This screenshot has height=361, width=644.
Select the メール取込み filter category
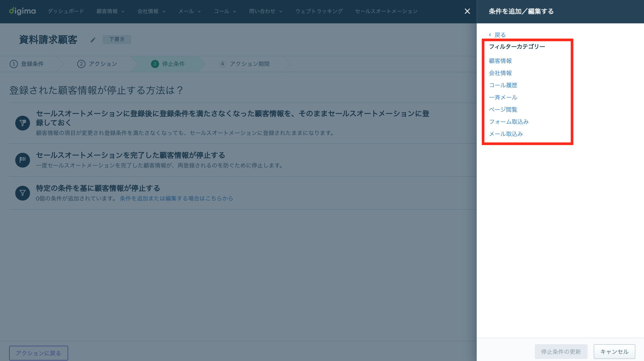[x=506, y=134]
